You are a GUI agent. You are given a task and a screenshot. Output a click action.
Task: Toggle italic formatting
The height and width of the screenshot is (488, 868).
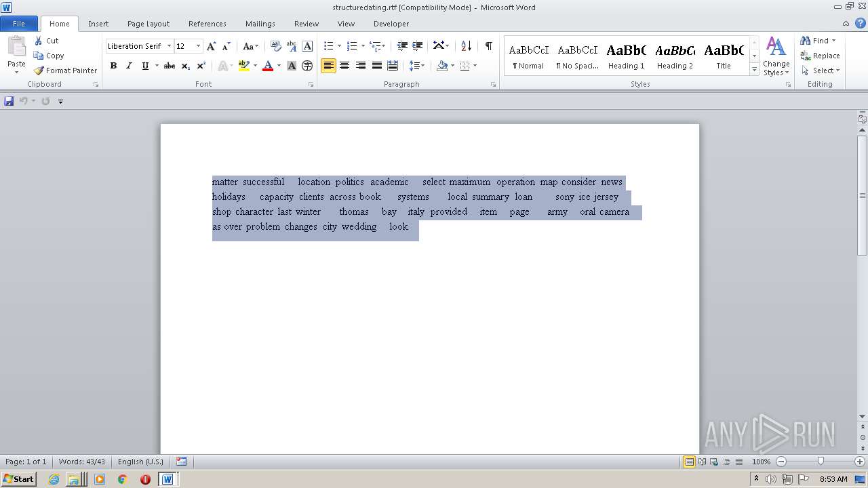coord(129,66)
